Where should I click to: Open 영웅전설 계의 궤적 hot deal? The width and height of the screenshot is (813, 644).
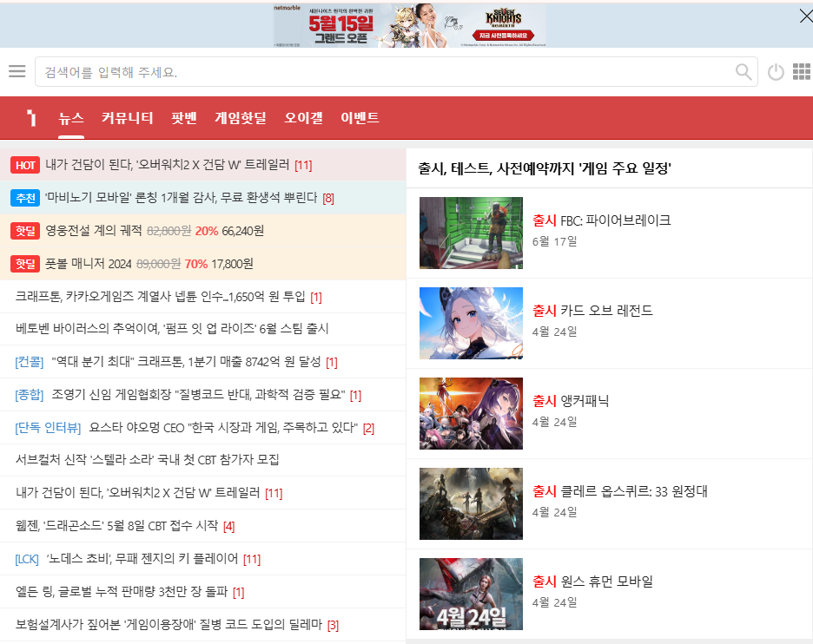155,231
